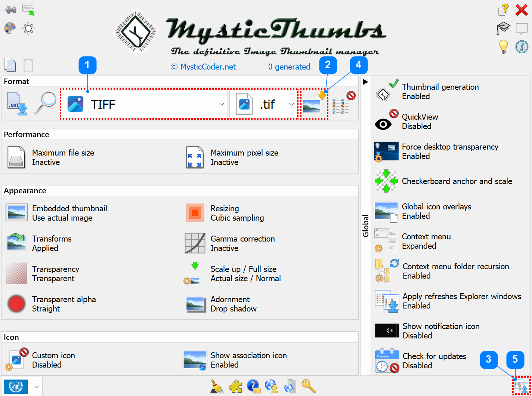
Task: Change Adornment Drop shadow option
Action: (221, 304)
